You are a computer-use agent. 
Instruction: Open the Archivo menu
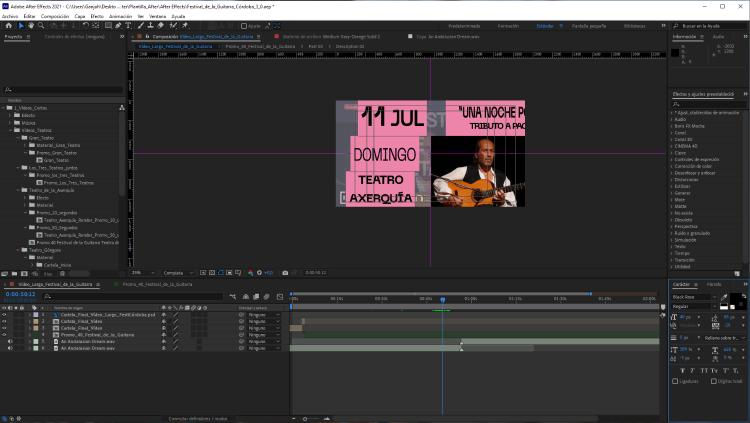coord(10,16)
